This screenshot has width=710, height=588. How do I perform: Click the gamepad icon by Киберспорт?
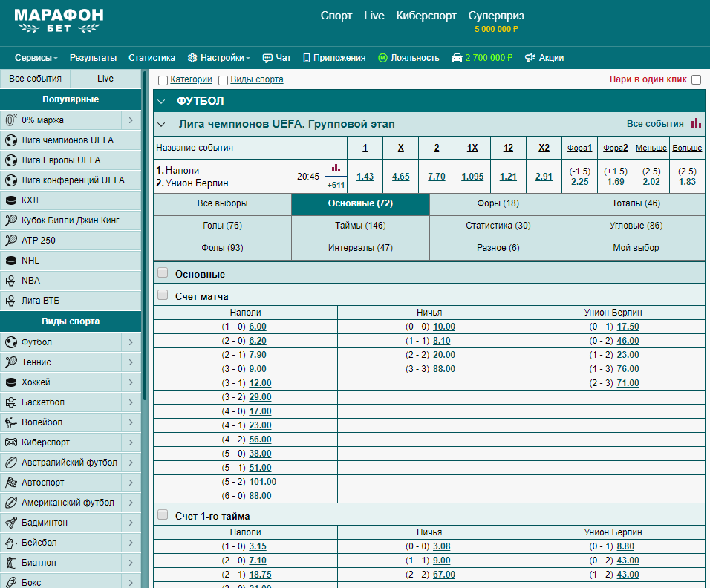pyautogui.click(x=11, y=442)
